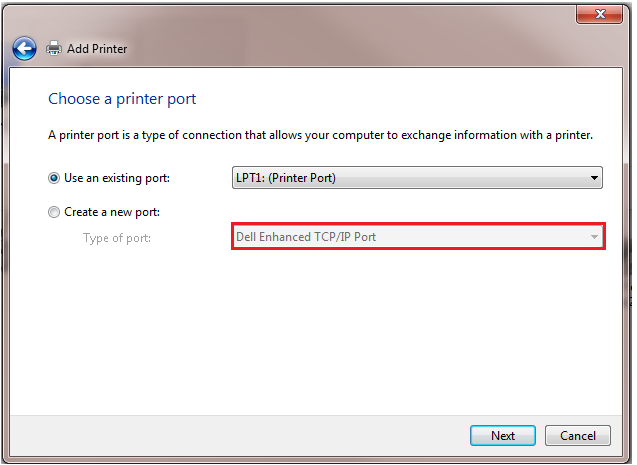Click the Type of port dropdown arrow

coord(595,237)
